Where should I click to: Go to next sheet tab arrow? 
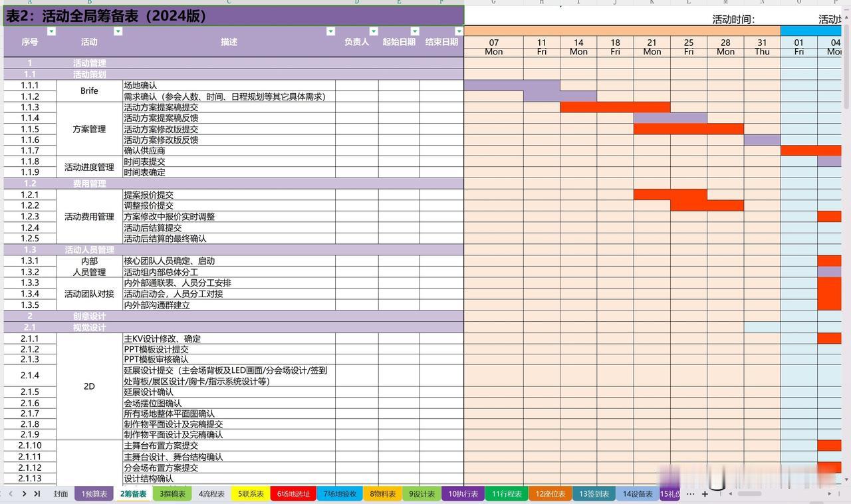coord(24,493)
